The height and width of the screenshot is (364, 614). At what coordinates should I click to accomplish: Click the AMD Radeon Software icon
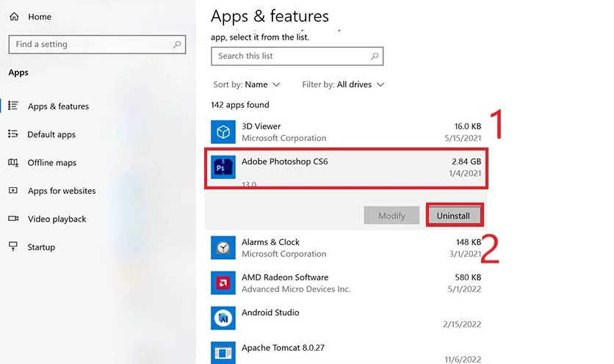pyautogui.click(x=223, y=283)
